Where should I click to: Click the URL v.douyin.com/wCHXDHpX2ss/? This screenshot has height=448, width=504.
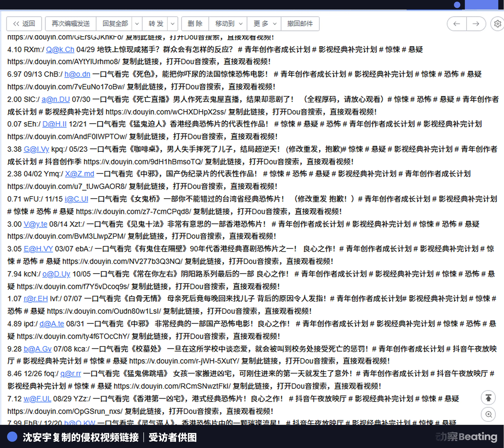(x=166, y=112)
